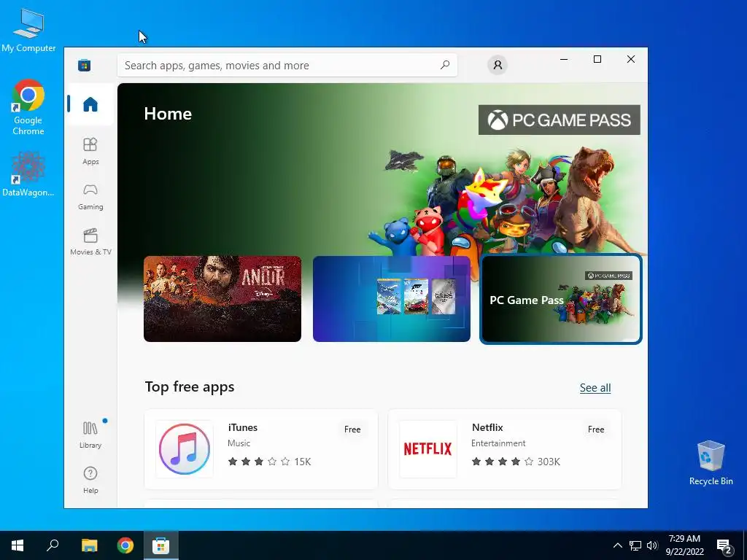Screen dimensions: 747x560
Task: Open the Netflix app card
Action: tap(505, 449)
